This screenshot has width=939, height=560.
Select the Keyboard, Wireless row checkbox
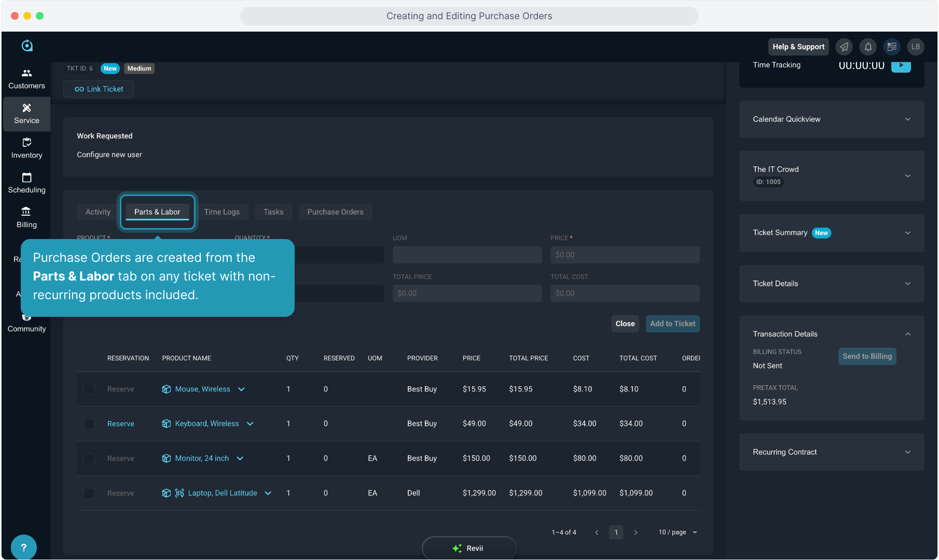click(x=89, y=424)
